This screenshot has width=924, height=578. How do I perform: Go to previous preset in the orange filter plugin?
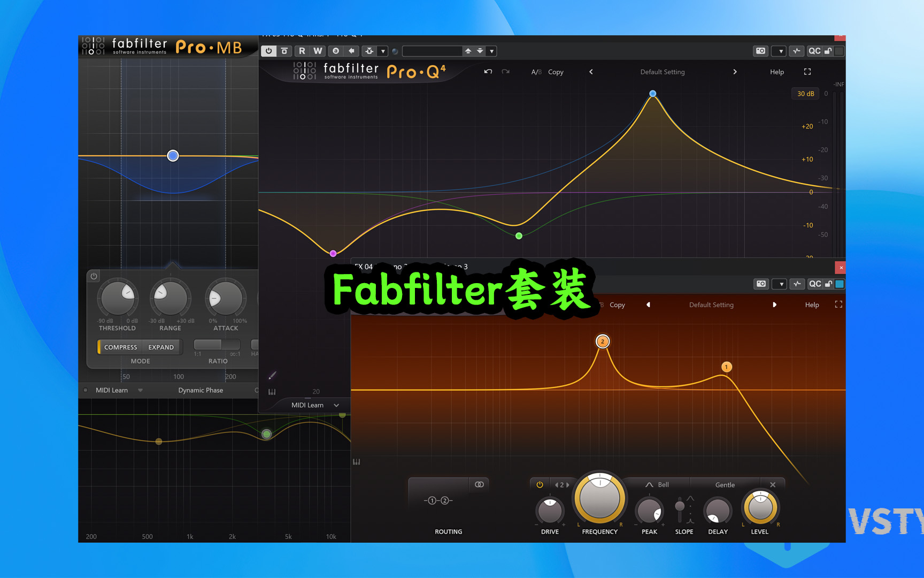[648, 305]
